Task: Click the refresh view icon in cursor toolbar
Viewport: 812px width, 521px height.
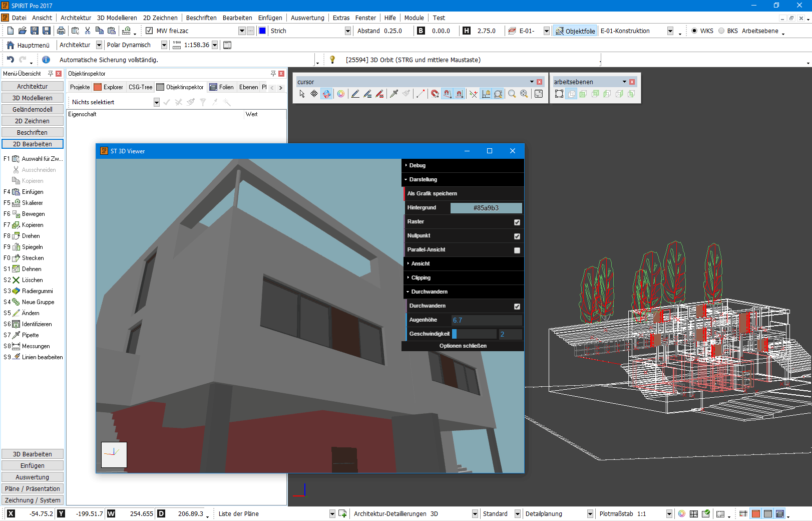Action: (539, 94)
